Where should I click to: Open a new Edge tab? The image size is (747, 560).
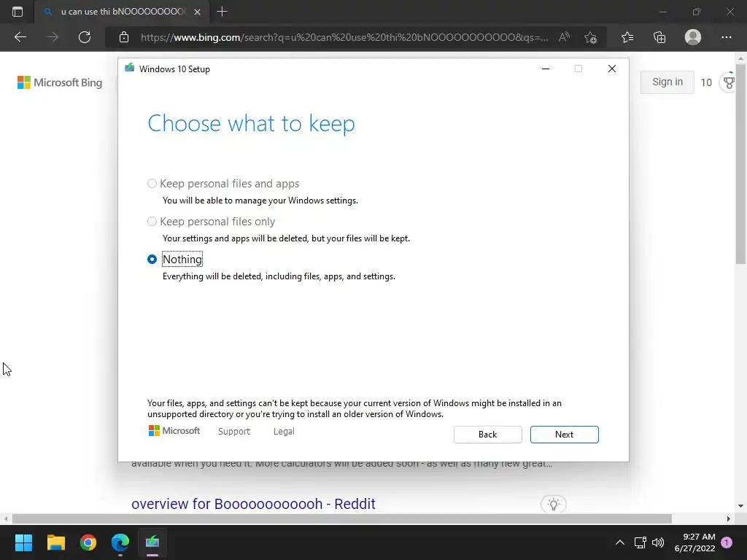[222, 12]
